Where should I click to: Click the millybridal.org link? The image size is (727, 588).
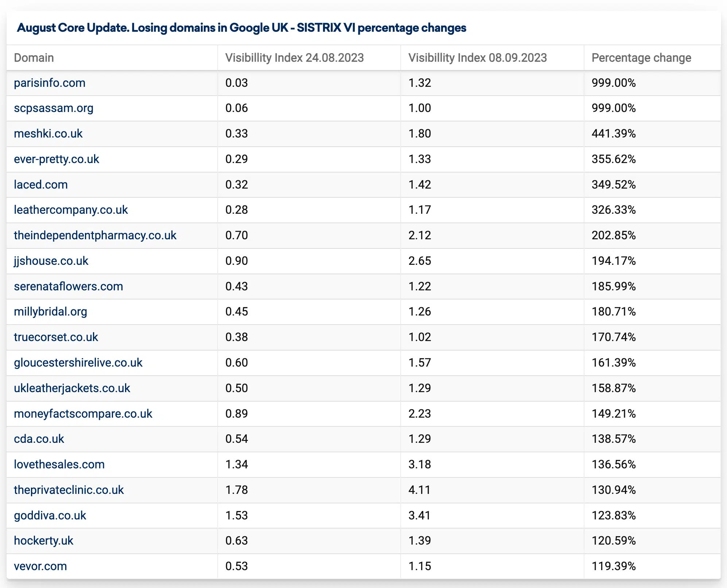pyautogui.click(x=50, y=312)
